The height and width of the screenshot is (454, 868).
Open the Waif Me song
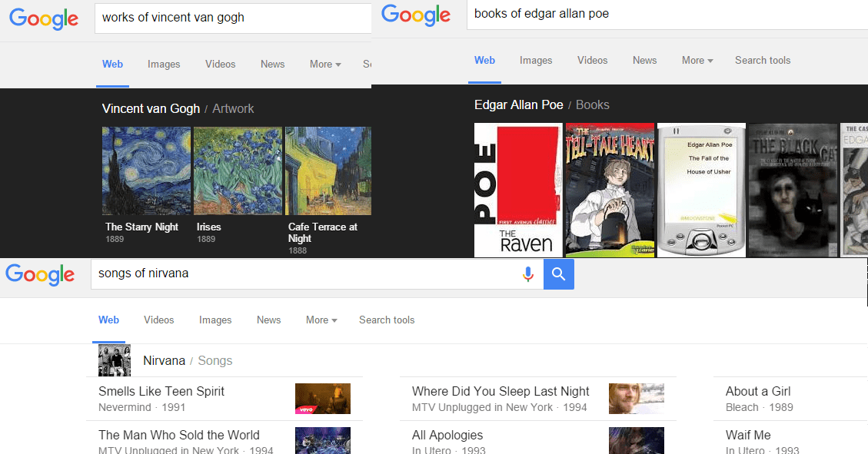[748, 436]
